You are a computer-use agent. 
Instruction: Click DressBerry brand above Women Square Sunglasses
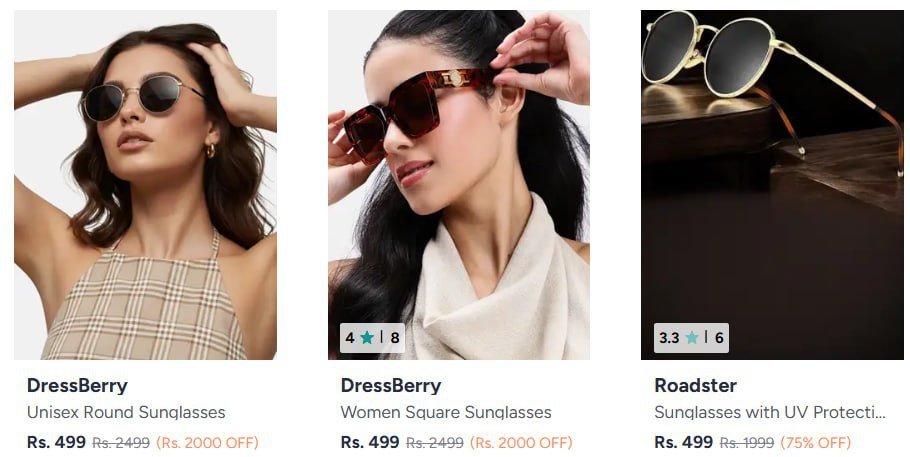(x=391, y=386)
